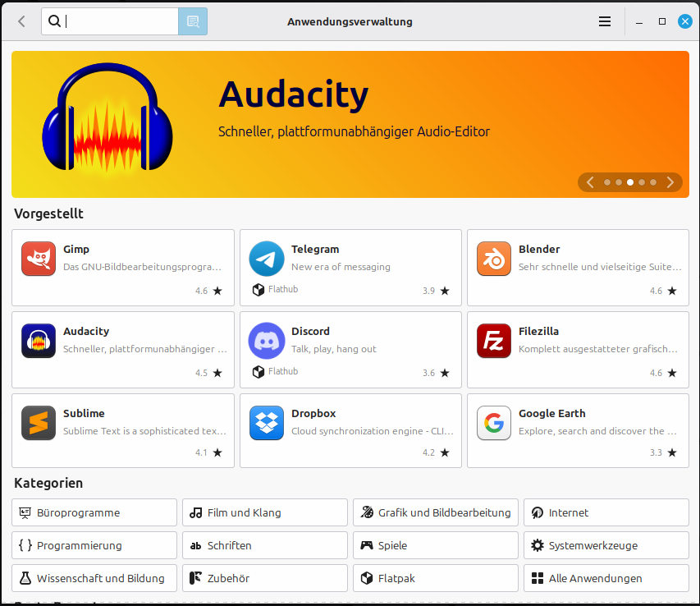700x606 pixels.
Task: Toggle the search-in-descriptions button beside the search field
Action: coord(192,21)
